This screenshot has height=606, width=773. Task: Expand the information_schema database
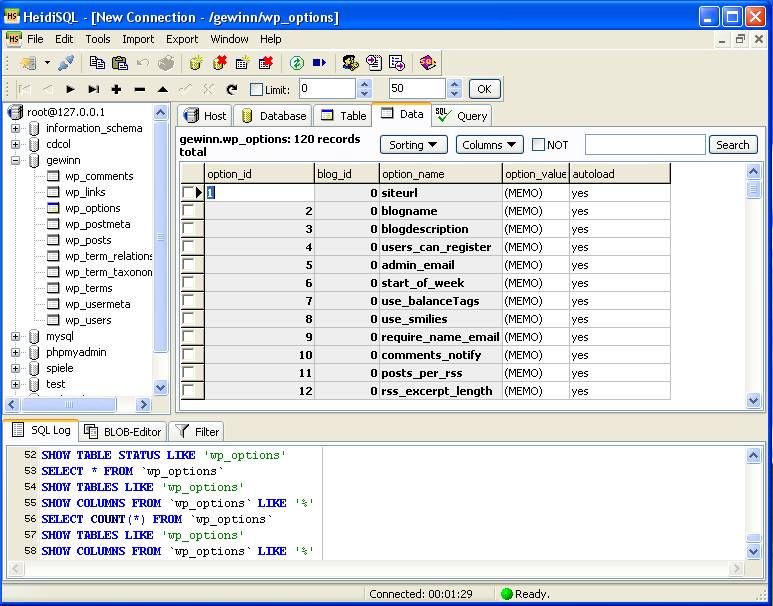pyautogui.click(x=15, y=129)
